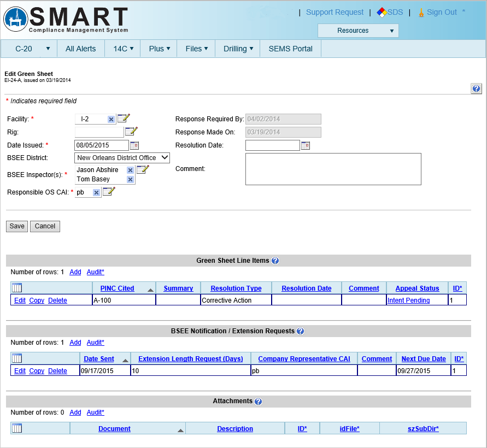
Task: Open column chooser for Attachments table
Action: click(x=17, y=428)
